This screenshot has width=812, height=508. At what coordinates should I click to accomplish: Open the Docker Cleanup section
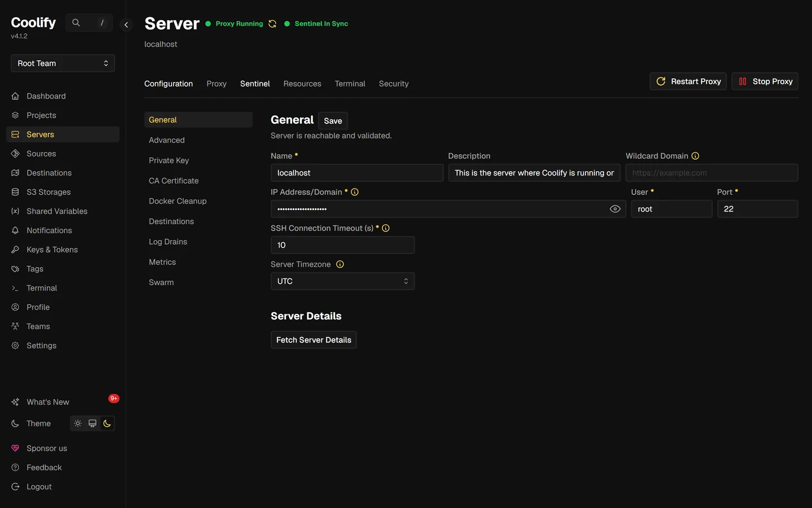tap(198, 201)
